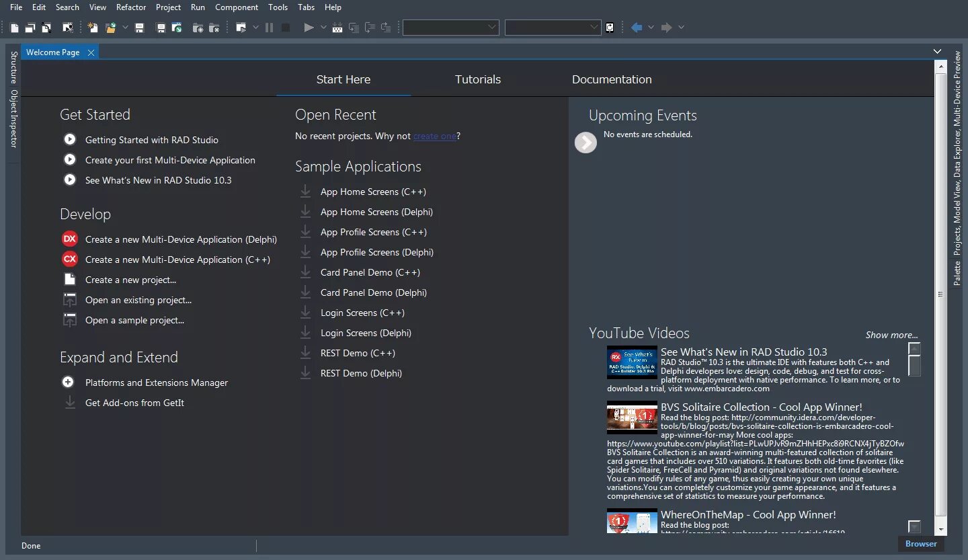
Task: Click the Add file to project icon
Action: pos(198,28)
